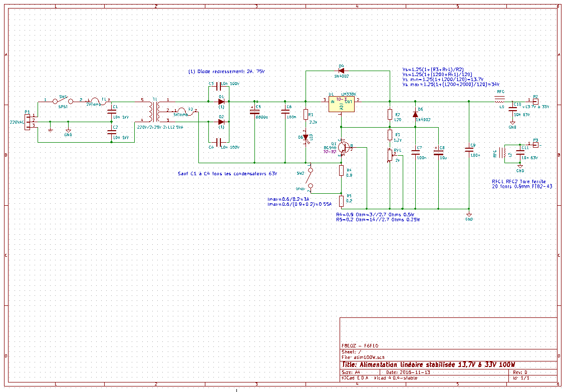
Task: Click transistor Q1 BC546
Action: click(343, 148)
